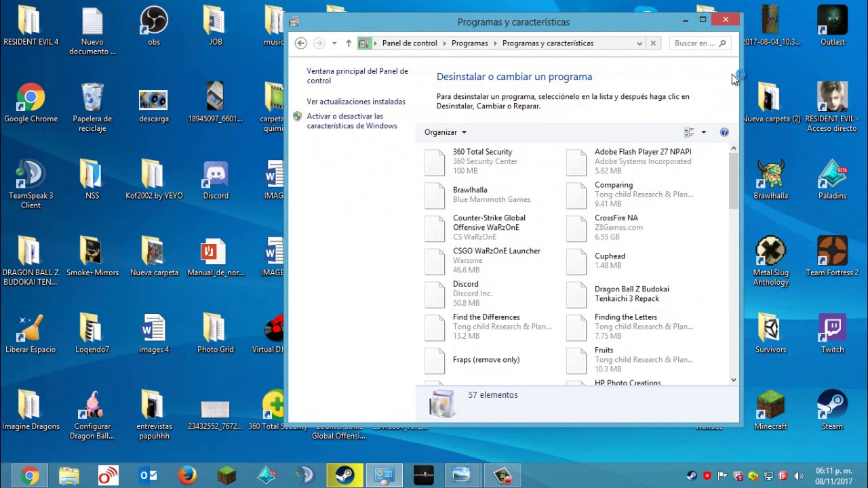Screen dimensions: 868x488
Task: Open the recent locations dropdown arrow
Action: coord(334,43)
